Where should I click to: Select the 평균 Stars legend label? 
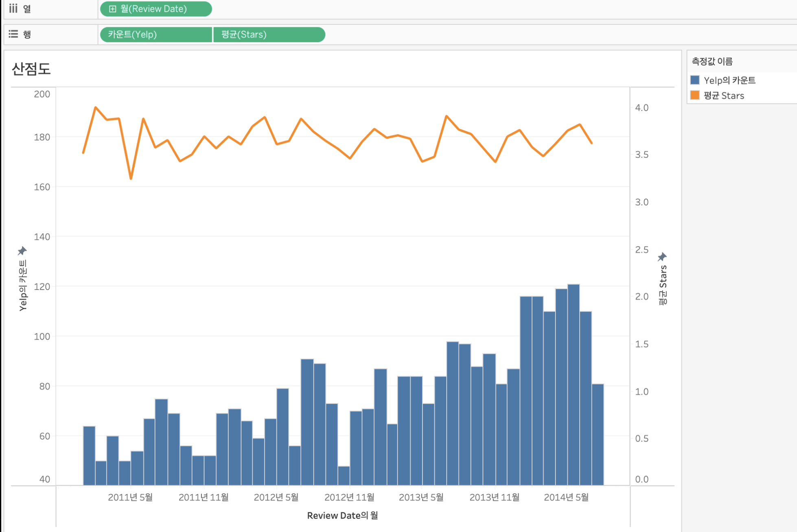point(724,96)
